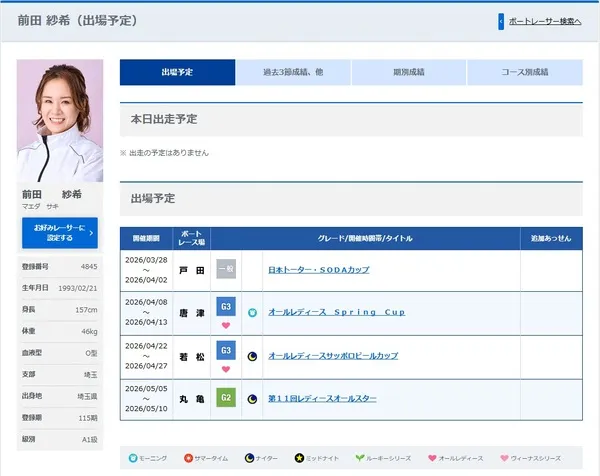Click the notice 出走の予定はありません
The height and width of the screenshot is (476, 600).
pos(169,153)
